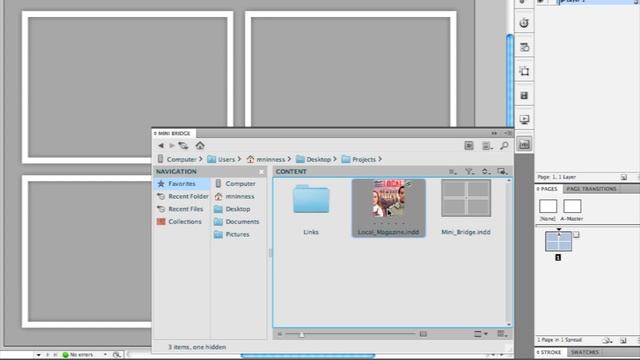Select mninness home in the favorites list
Screen dimensions: 640x360
[234, 196]
